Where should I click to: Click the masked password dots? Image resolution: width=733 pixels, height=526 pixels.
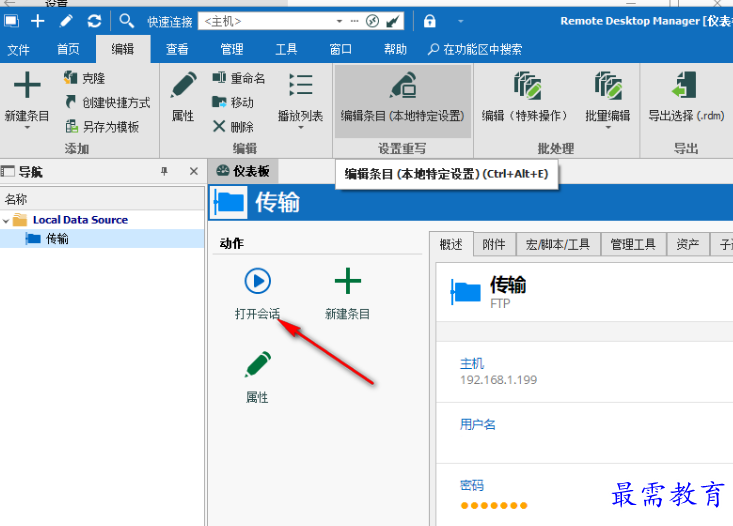coord(494,505)
